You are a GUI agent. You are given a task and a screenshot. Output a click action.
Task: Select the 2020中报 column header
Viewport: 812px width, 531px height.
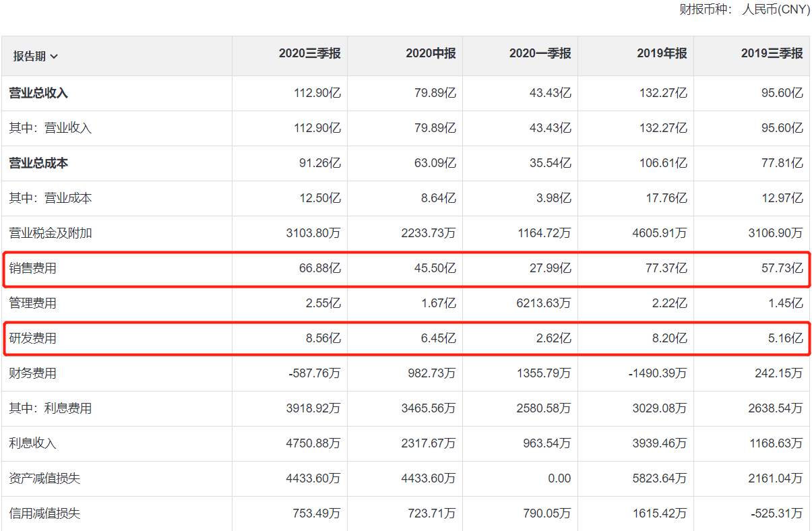(x=431, y=53)
